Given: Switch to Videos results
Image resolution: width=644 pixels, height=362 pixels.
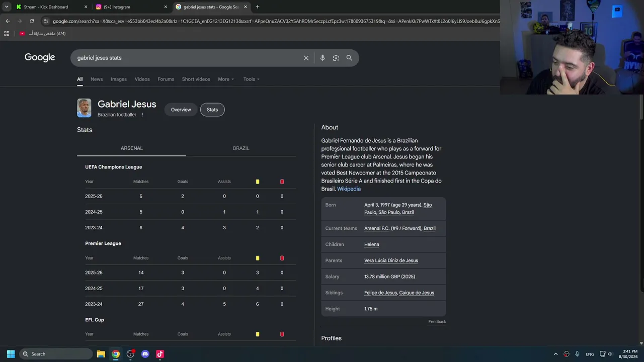Looking at the screenshot, I should click(x=142, y=79).
